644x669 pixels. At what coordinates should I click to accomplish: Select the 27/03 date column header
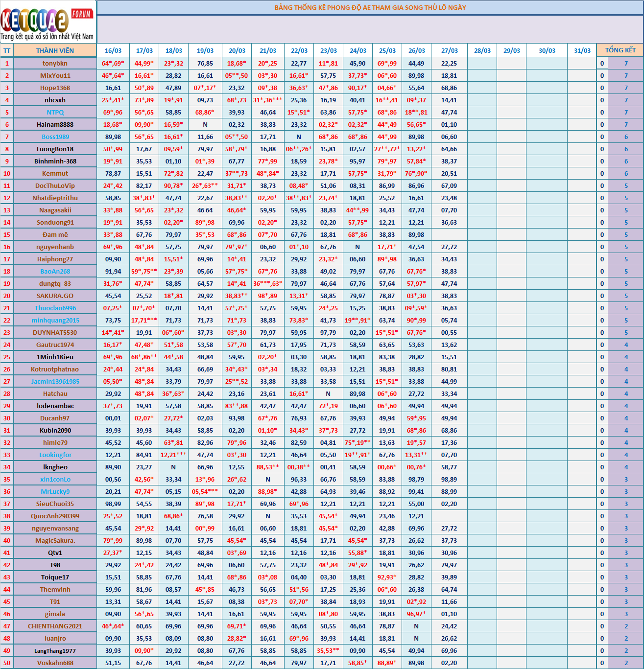pos(450,50)
